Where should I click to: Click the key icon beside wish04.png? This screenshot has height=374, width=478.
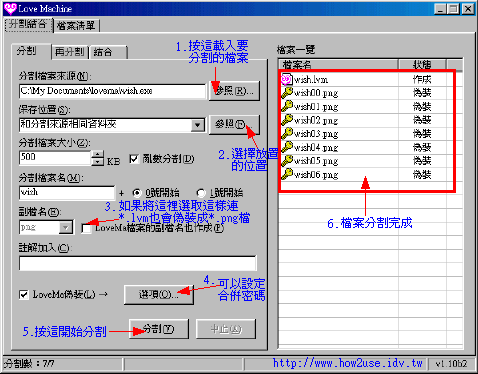coord(286,147)
